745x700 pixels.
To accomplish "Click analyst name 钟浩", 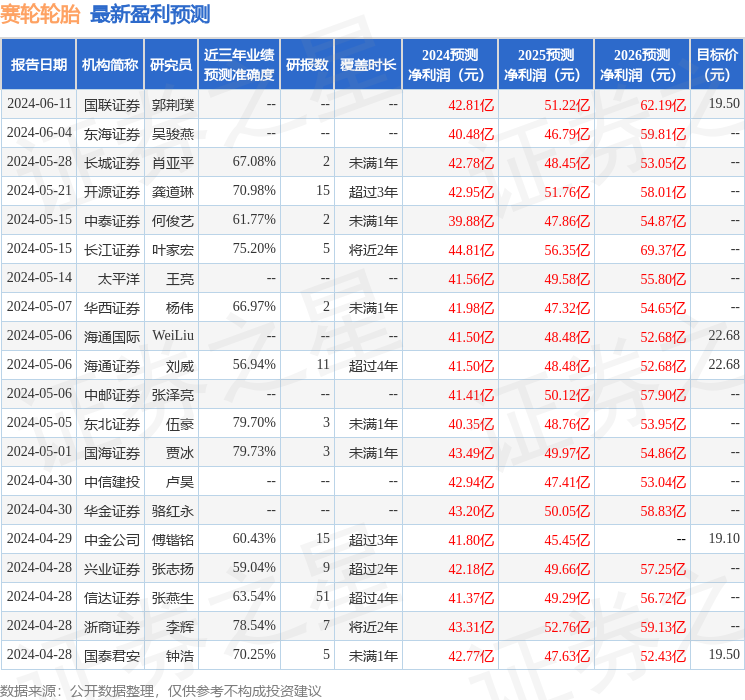I will coord(180,656).
